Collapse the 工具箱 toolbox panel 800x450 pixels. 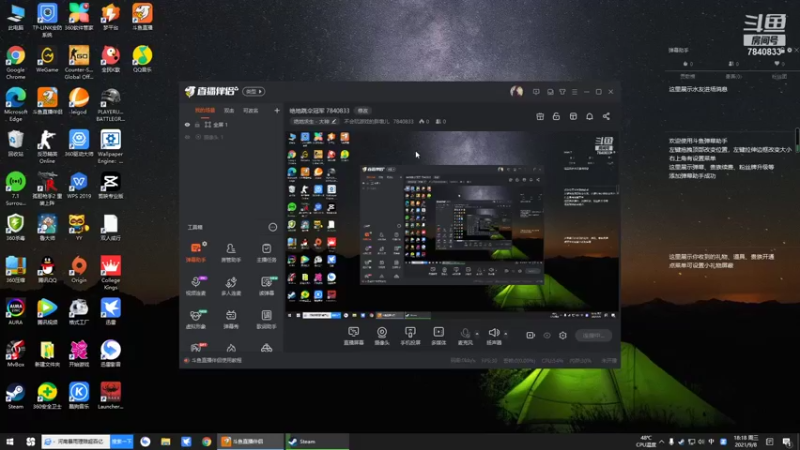(273, 227)
